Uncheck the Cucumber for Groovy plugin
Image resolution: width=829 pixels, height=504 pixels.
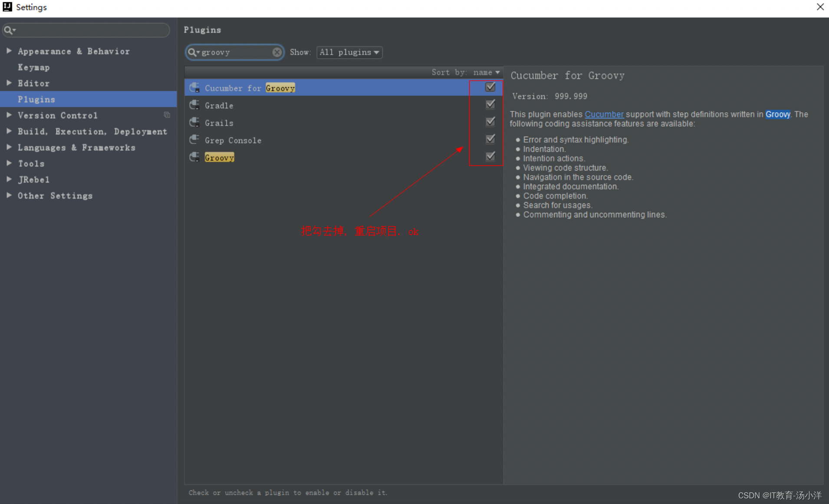tap(490, 87)
